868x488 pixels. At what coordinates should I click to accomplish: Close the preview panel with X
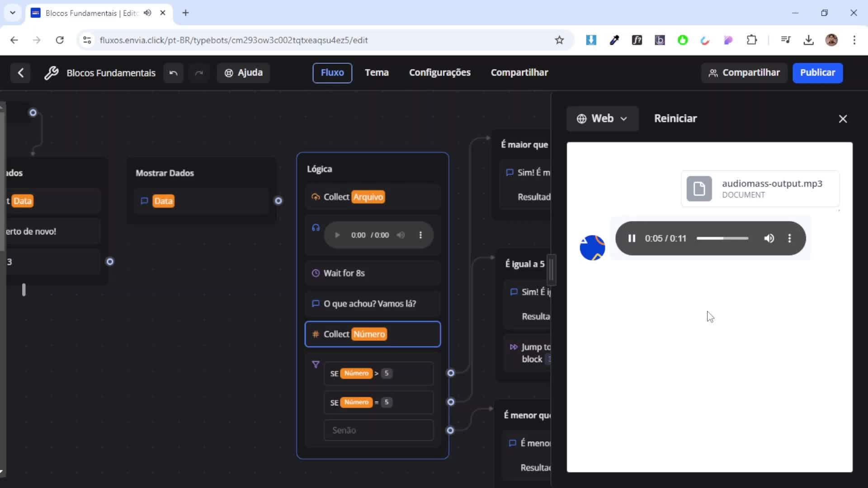tap(843, 119)
